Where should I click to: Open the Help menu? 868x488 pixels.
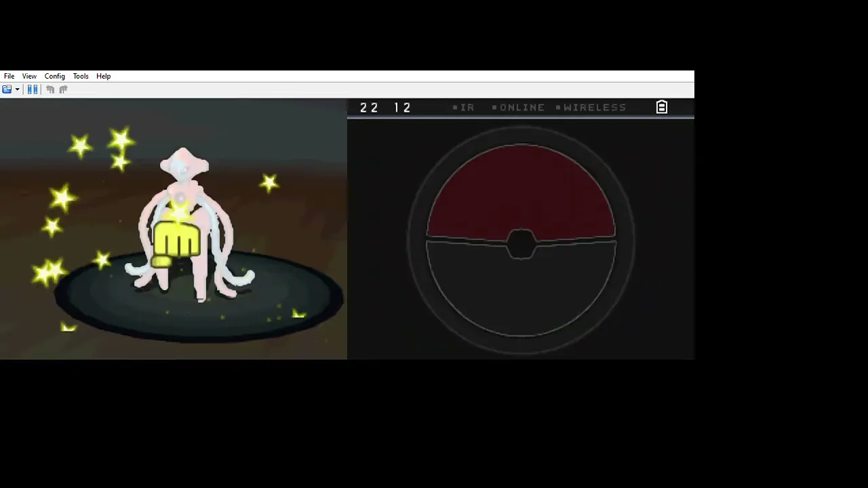103,76
